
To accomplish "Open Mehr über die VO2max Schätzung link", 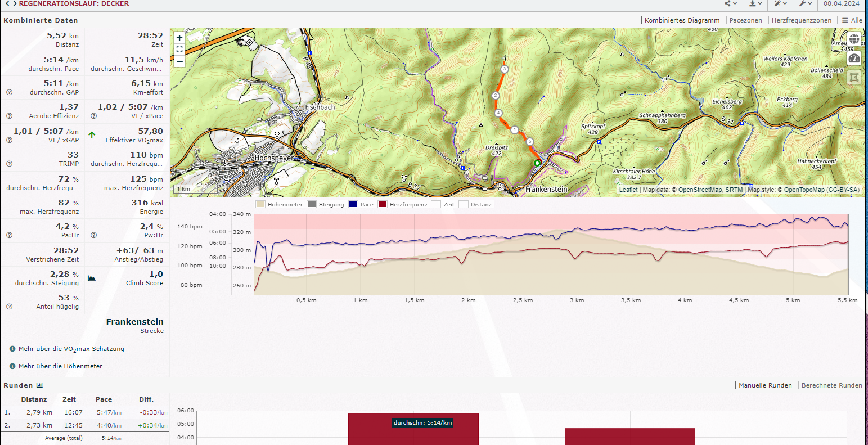I will (71, 349).
